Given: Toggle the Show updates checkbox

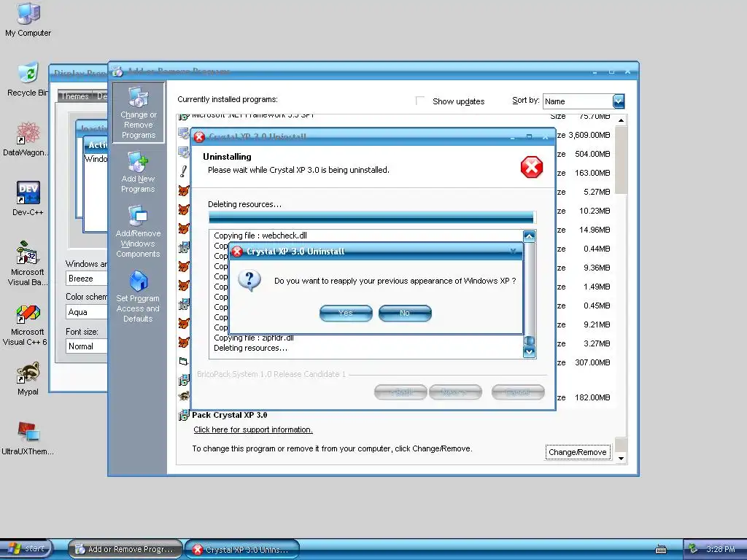Looking at the screenshot, I should [419, 101].
